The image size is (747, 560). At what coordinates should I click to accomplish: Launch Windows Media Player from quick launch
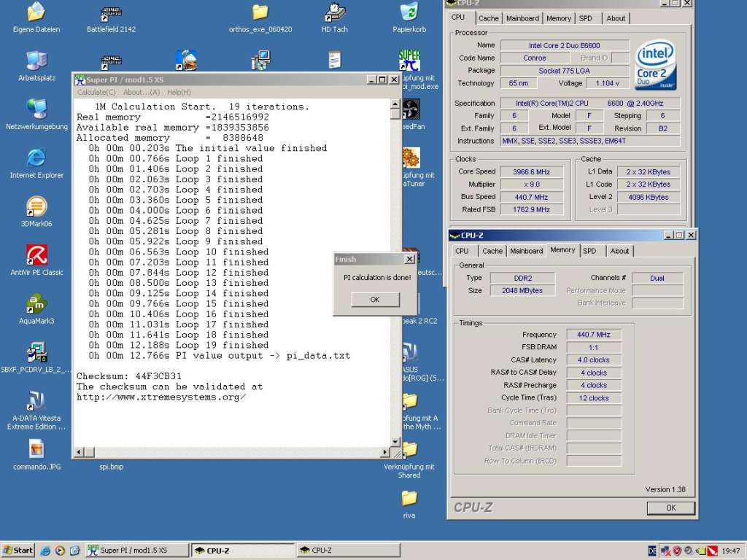pyautogui.click(x=60, y=551)
